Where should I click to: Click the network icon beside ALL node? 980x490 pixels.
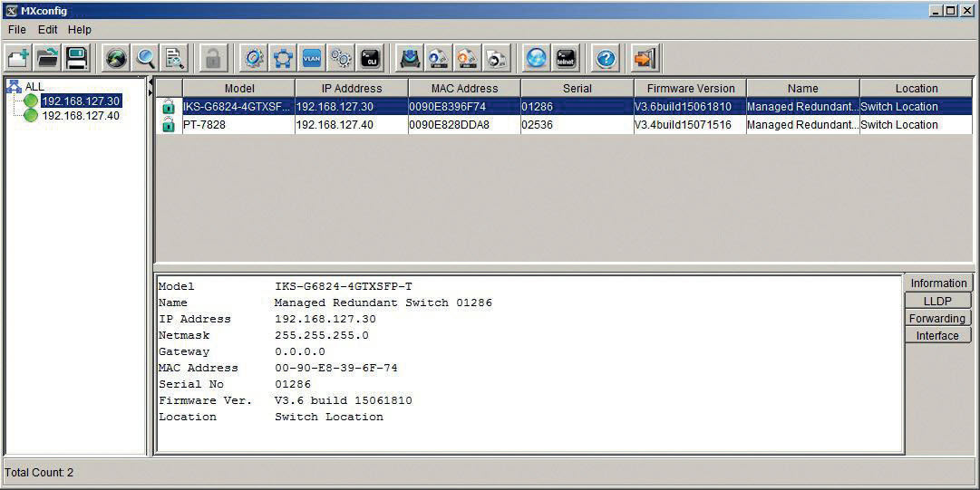(13, 86)
